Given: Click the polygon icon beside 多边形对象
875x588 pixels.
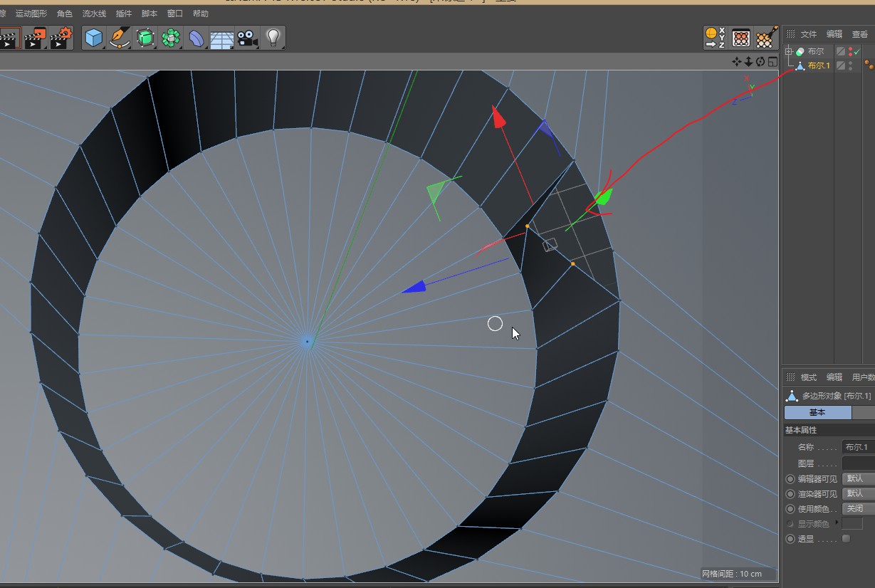Looking at the screenshot, I should coord(792,396).
